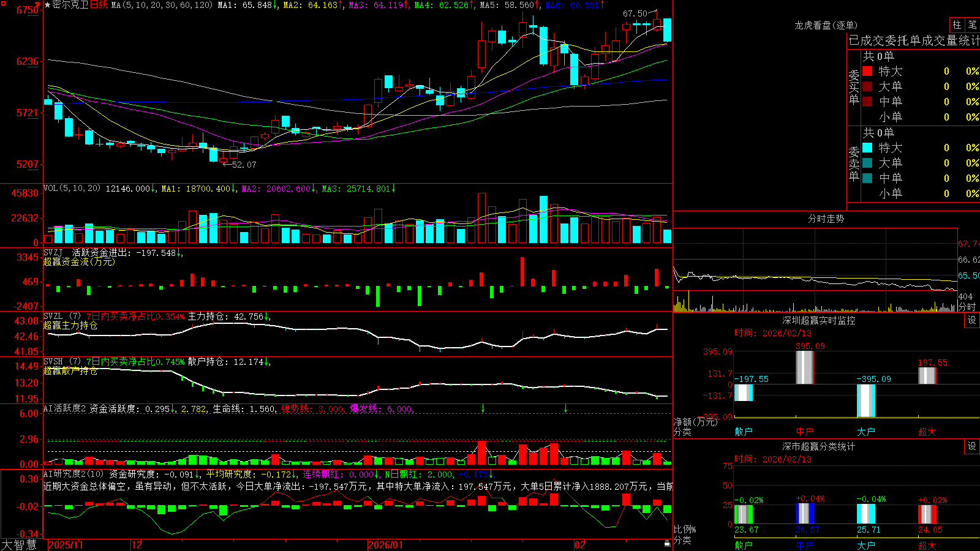980x551 pixels.
Task: Open the SVZJ indicator label
Action: click(53, 252)
